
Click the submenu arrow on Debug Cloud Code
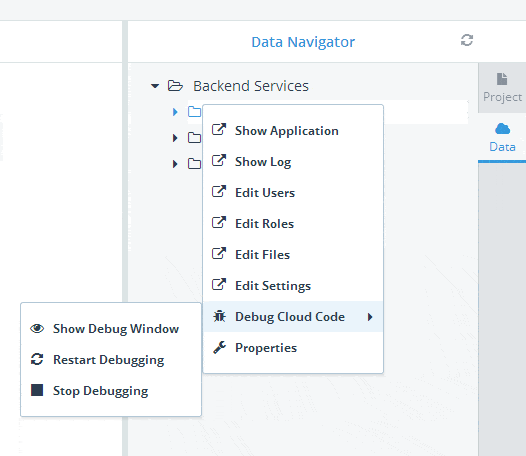(370, 317)
